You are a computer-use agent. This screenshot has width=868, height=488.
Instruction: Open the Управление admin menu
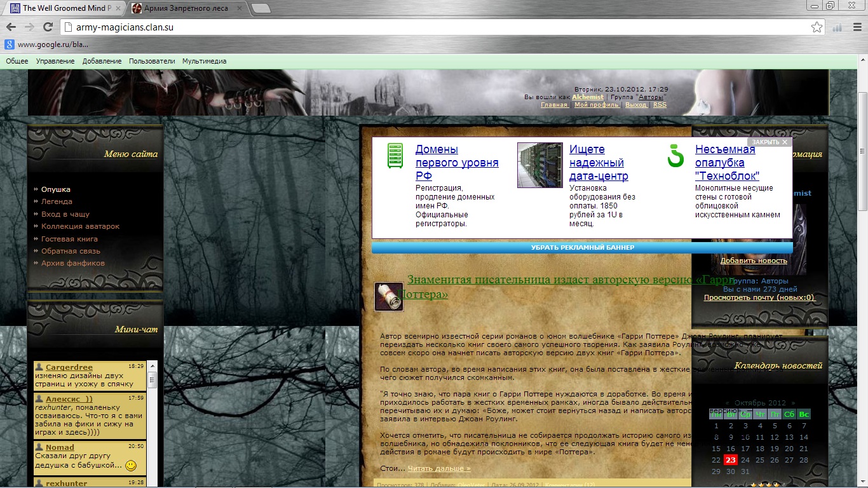tap(55, 61)
